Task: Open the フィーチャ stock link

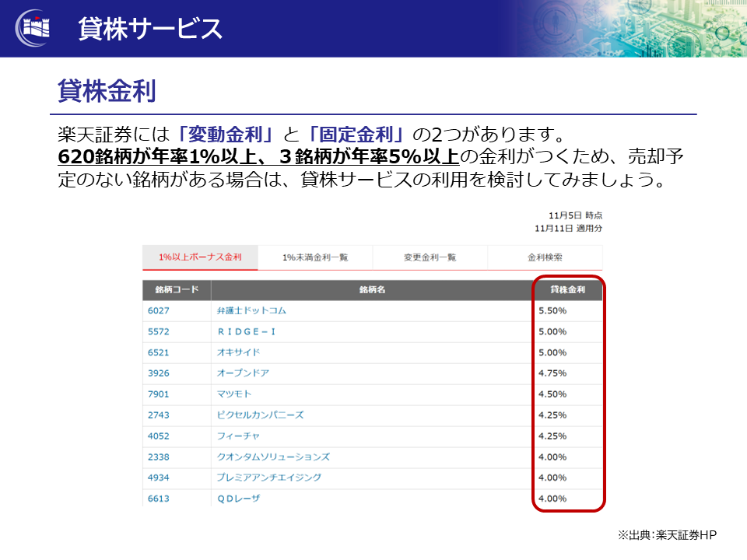Action: click(238, 436)
